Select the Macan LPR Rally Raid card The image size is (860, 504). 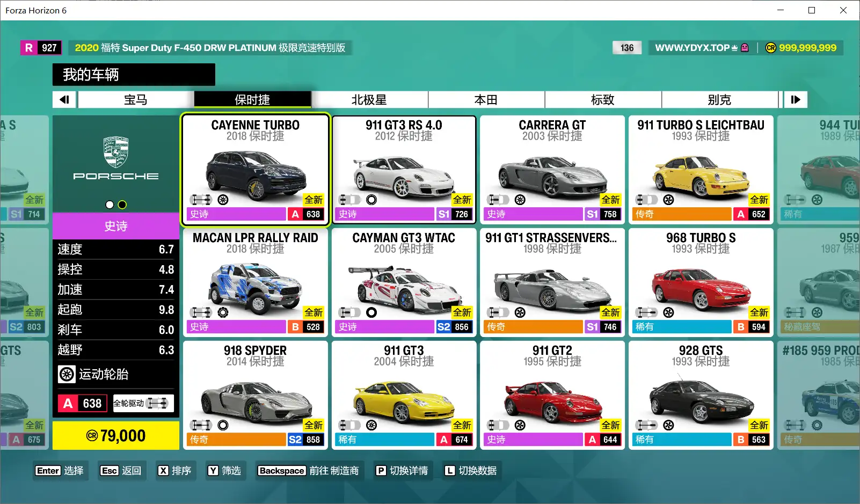point(255,282)
